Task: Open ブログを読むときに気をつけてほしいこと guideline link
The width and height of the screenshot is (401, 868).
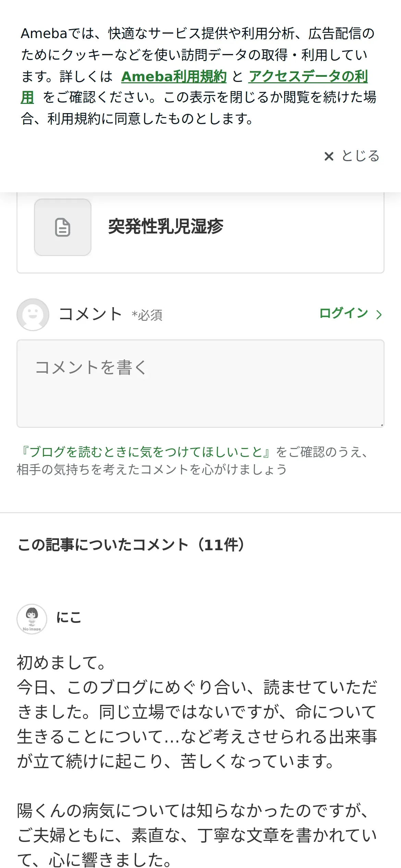Action: point(146,452)
